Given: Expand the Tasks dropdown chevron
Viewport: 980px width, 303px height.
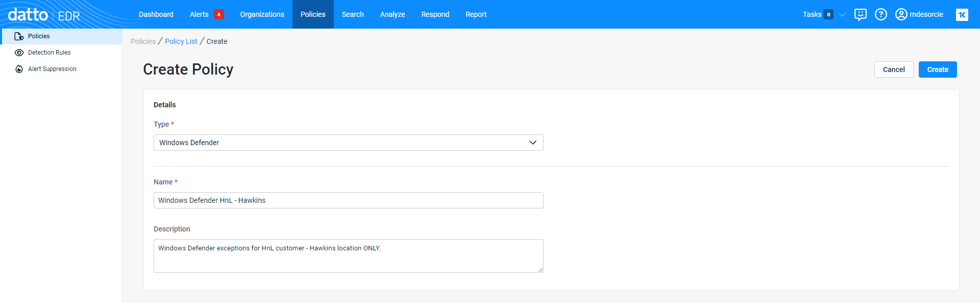Looking at the screenshot, I should tap(843, 14).
